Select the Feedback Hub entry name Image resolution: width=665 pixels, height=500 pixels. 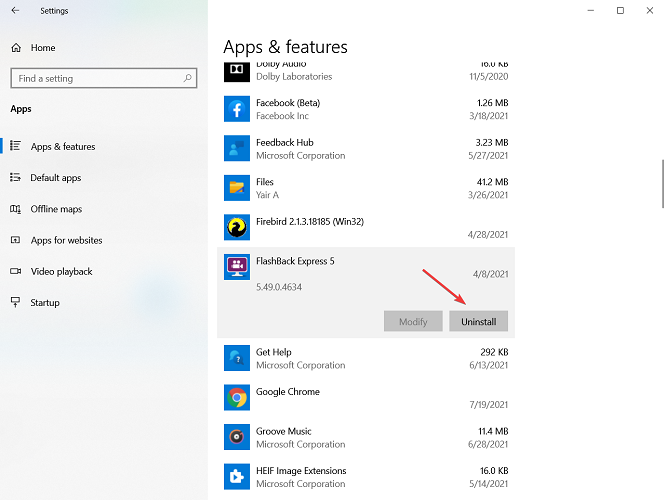[285, 142]
